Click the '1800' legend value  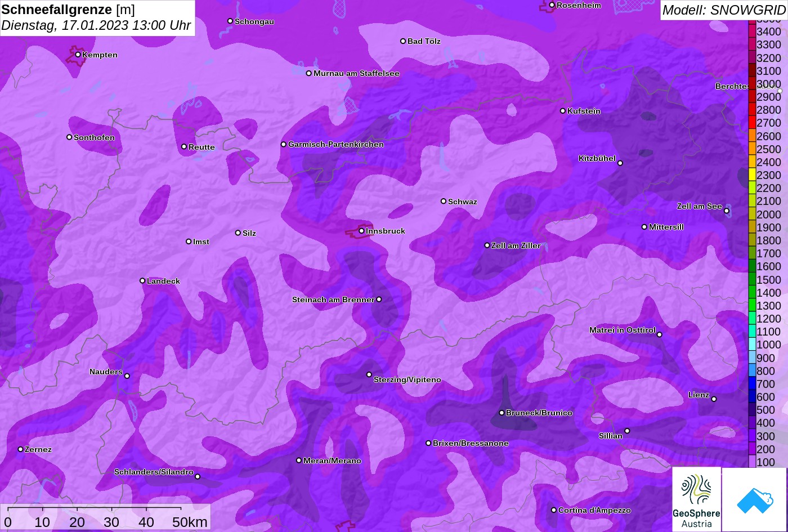(769, 240)
